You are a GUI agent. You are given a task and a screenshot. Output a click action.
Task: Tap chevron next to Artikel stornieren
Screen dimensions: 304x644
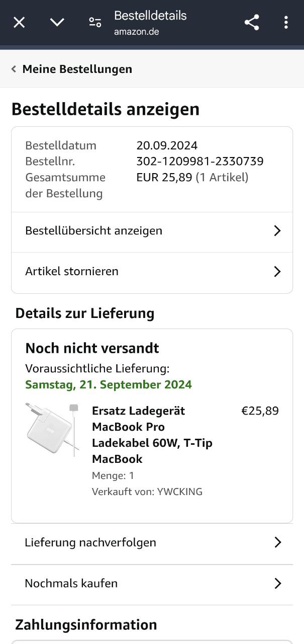point(277,272)
